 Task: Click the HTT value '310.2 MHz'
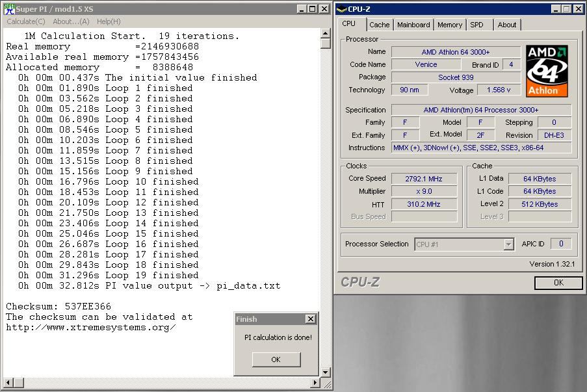(x=424, y=204)
